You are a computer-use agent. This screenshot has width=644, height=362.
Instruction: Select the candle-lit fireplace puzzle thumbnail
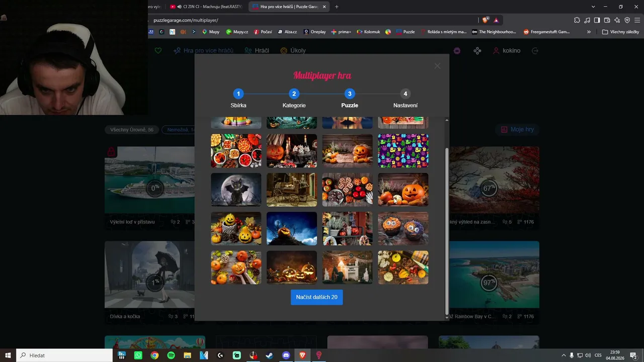(x=348, y=267)
